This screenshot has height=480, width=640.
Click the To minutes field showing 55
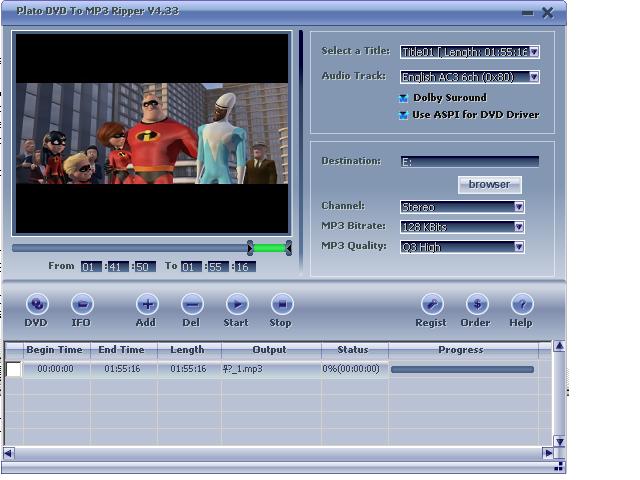(x=218, y=267)
